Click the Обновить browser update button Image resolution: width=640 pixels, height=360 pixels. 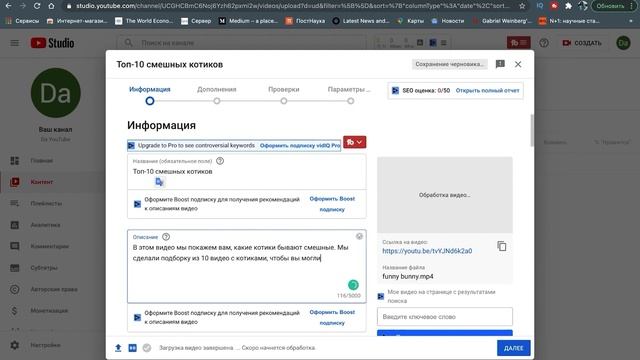pyautogui.click(x=610, y=6)
